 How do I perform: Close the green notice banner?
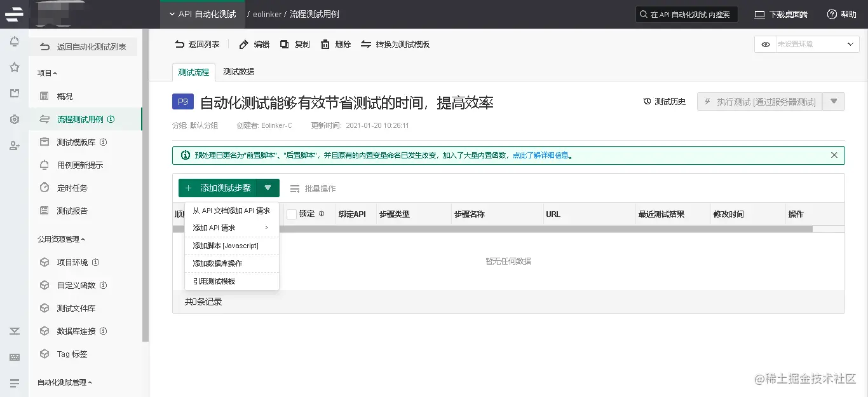(834, 155)
